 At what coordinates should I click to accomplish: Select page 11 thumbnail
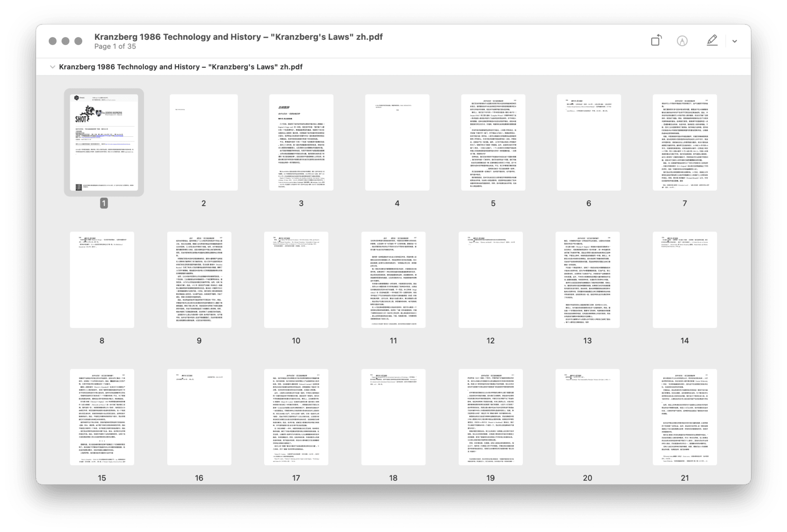[x=393, y=280]
